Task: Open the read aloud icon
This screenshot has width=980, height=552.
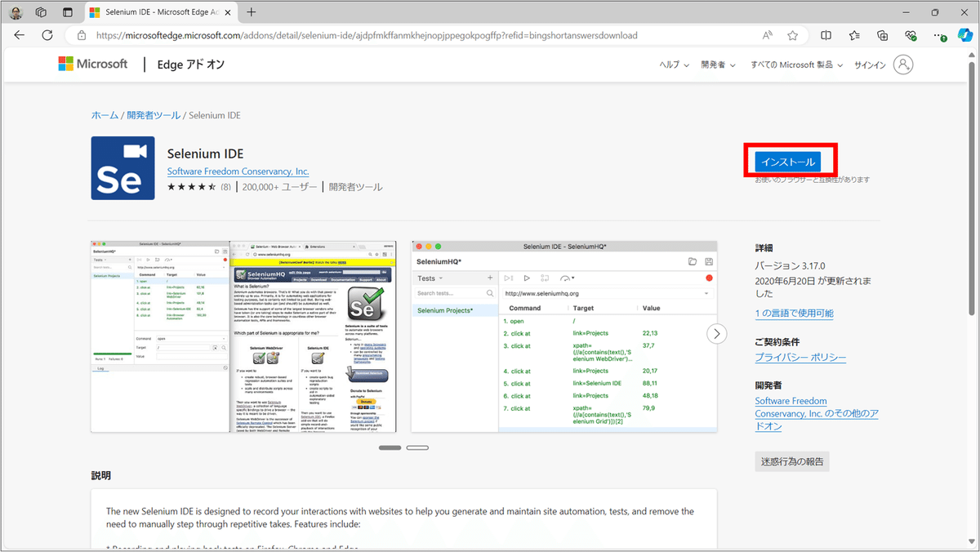Action: [768, 35]
